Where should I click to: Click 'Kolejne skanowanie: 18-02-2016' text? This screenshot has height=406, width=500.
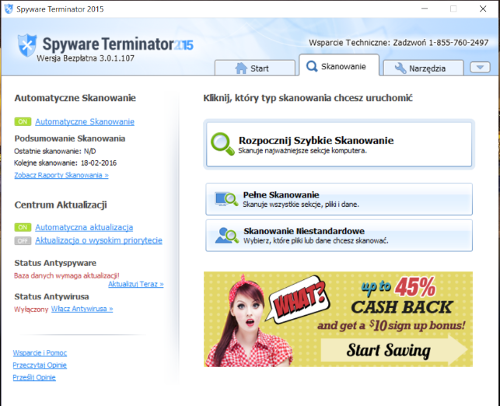(65, 163)
